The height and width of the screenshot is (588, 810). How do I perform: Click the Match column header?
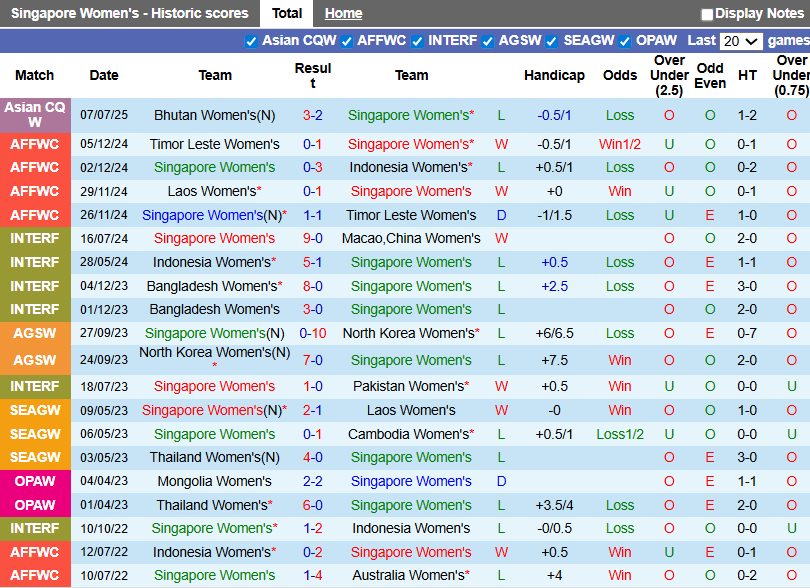pyautogui.click(x=35, y=75)
